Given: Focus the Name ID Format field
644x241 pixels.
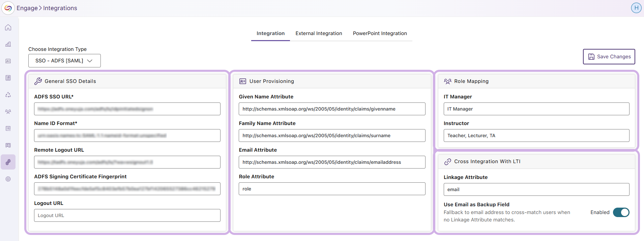Looking at the screenshot, I should pyautogui.click(x=127, y=135).
